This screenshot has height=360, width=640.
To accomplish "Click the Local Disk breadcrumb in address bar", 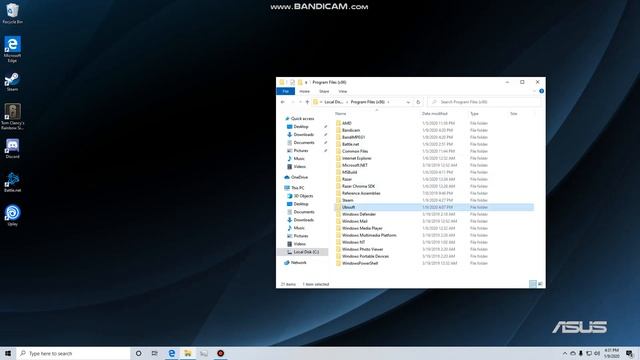I will (333, 102).
